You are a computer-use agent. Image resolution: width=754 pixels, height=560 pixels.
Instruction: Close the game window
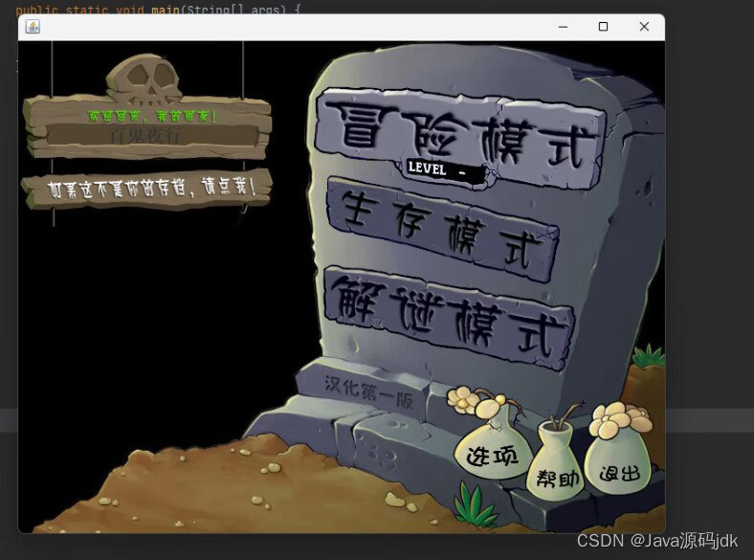point(644,27)
